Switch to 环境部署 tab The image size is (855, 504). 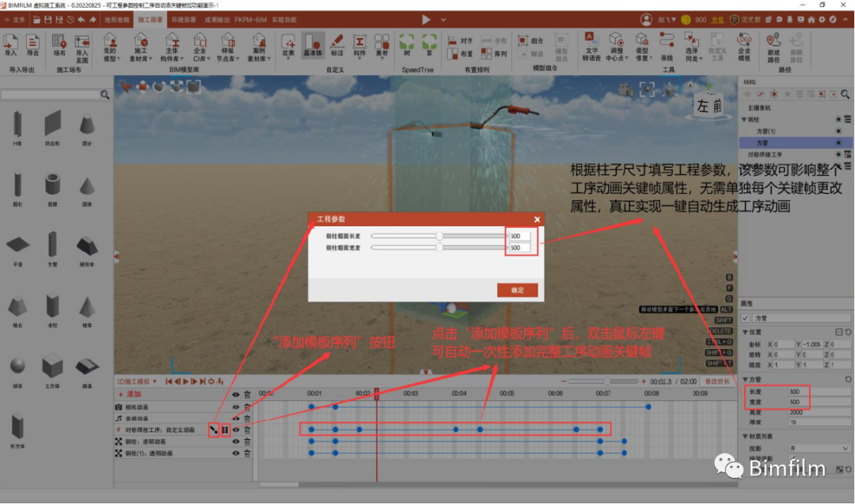tap(184, 20)
